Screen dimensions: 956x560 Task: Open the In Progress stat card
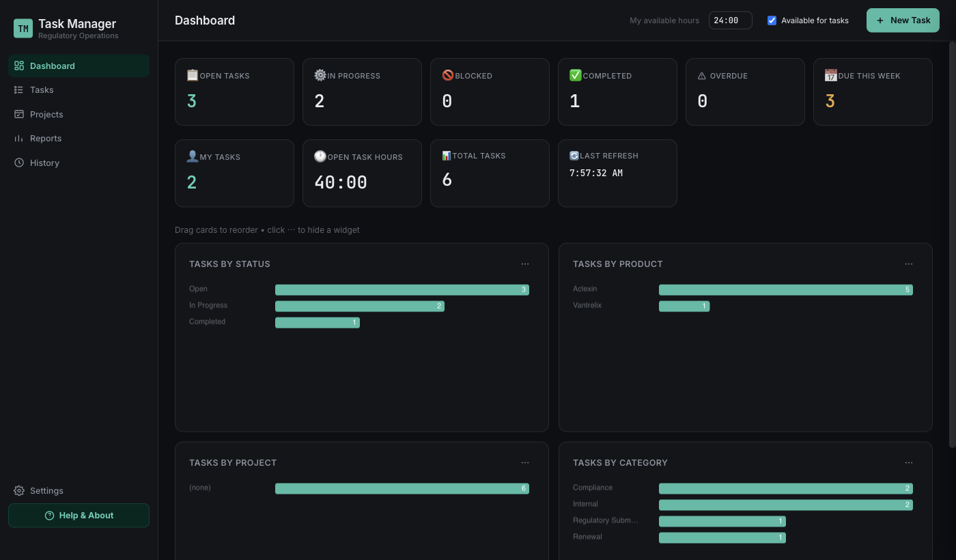[x=362, y=92]
